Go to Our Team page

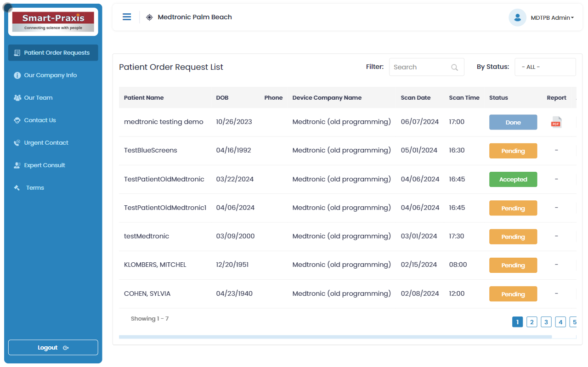point(38,98)
